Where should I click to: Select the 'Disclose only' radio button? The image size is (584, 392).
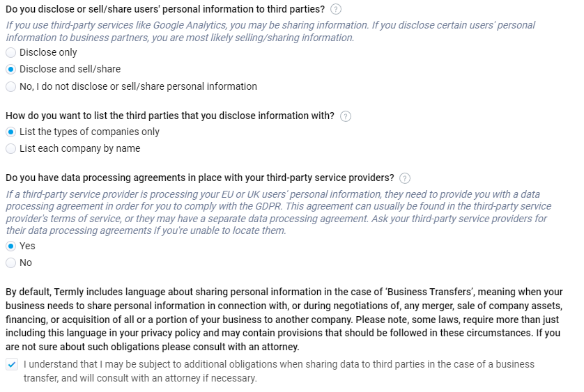tap(10, 52)
